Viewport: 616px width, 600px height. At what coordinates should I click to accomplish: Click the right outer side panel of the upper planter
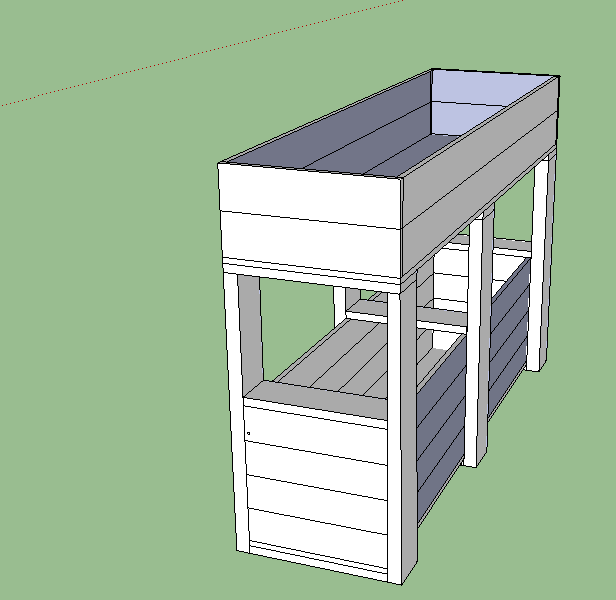tap(480, 190)
